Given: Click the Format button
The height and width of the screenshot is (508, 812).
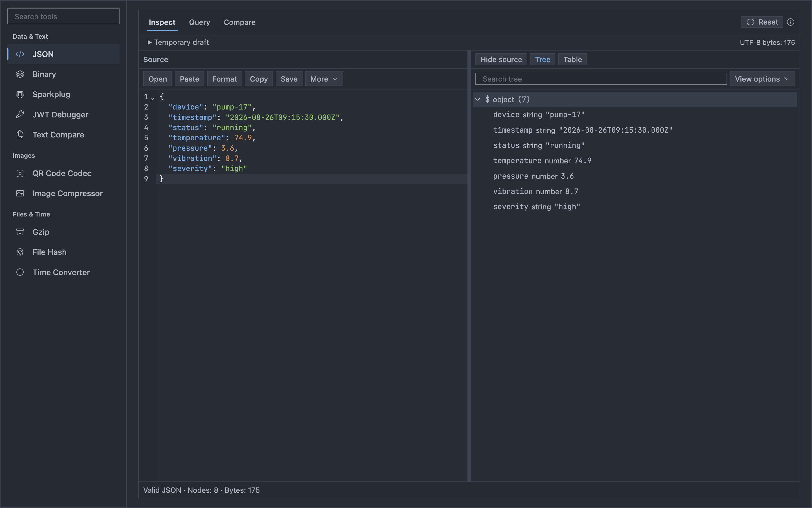Looking at the screenshot, I should (224, 79).
